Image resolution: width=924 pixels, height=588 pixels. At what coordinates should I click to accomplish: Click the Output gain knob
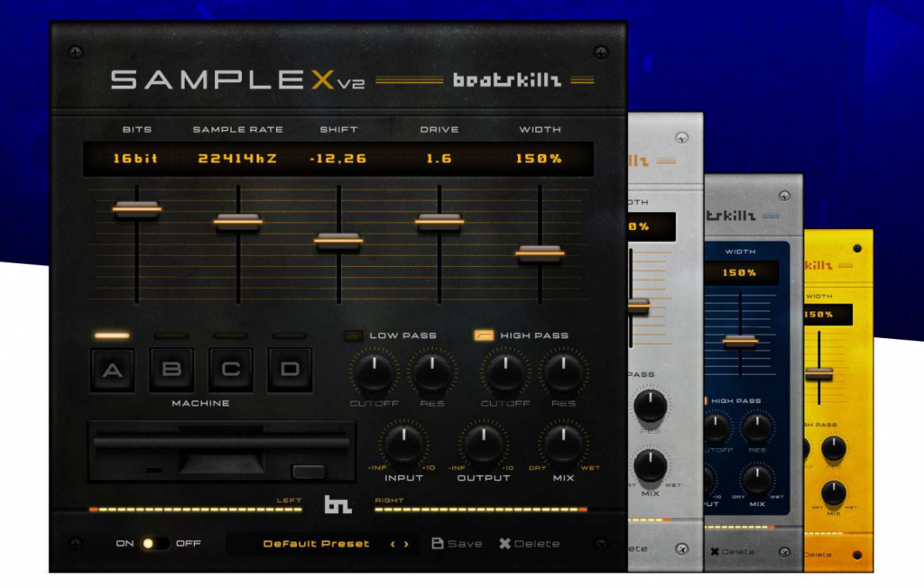pyautogui.click(x=484, y=446)
